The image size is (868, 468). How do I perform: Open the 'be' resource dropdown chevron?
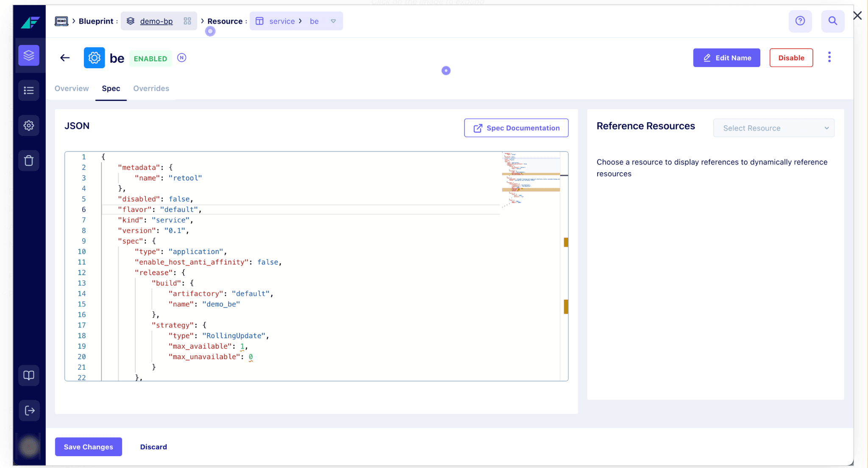coord(334,21)
